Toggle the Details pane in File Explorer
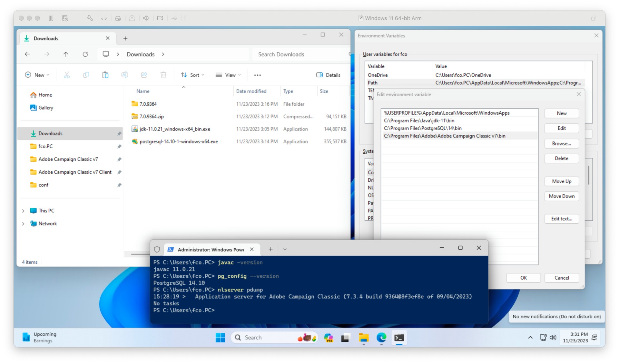 (x=328, y=75)
